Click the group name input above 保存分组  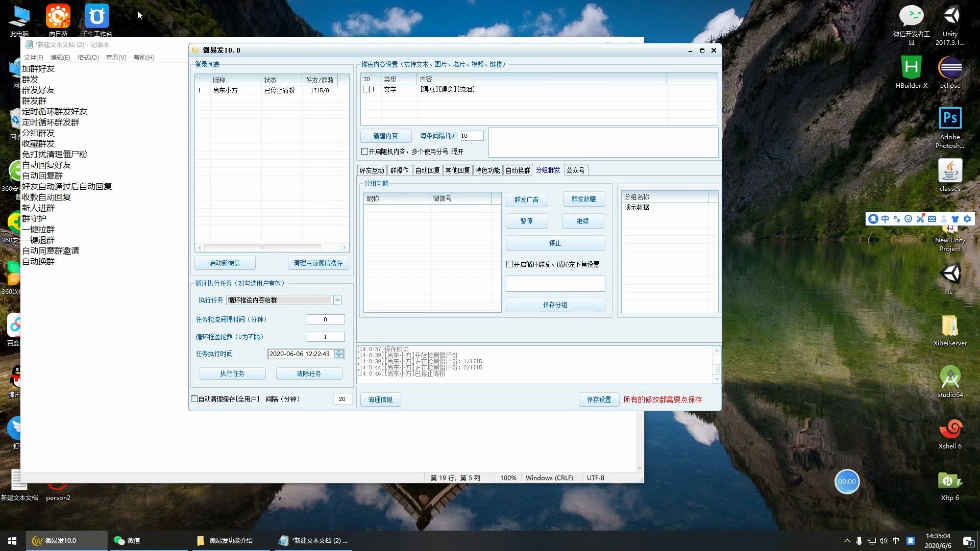555,283
